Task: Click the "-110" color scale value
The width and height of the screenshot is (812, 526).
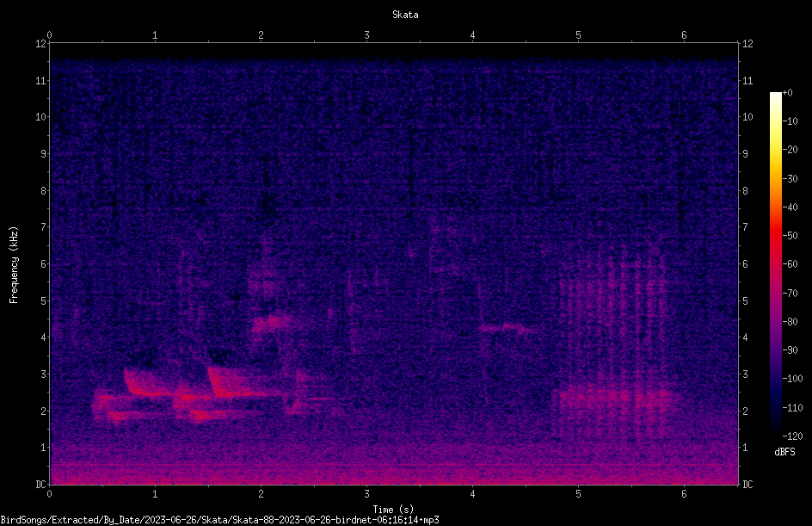Action: pos(792,408)
